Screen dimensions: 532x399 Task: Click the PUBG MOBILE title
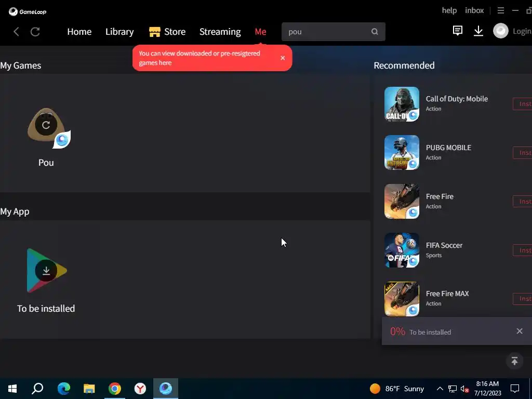448,148
